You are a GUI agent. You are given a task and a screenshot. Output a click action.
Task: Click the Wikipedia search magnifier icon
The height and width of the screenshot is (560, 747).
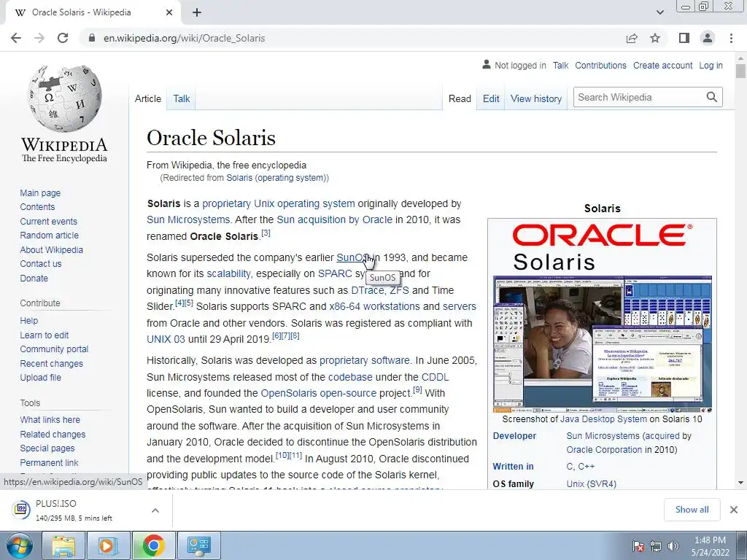click(x=712, y=97)
